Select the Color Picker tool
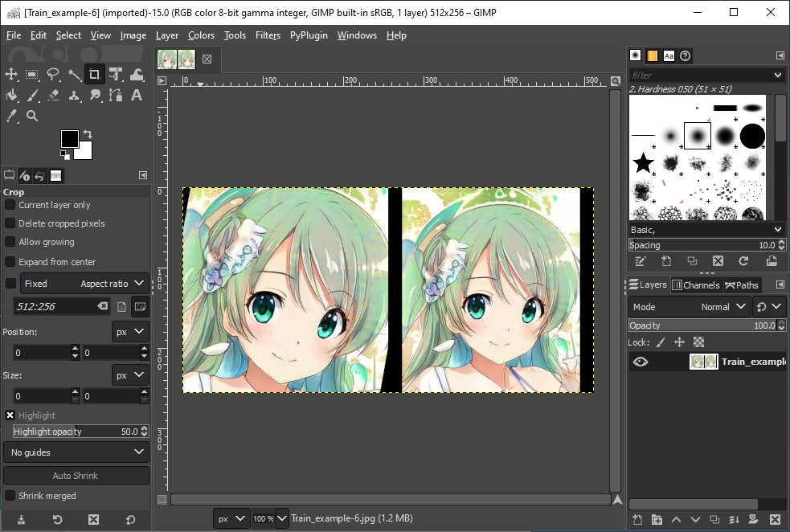Viewport: 790px width, 532px height. [11, 116]
